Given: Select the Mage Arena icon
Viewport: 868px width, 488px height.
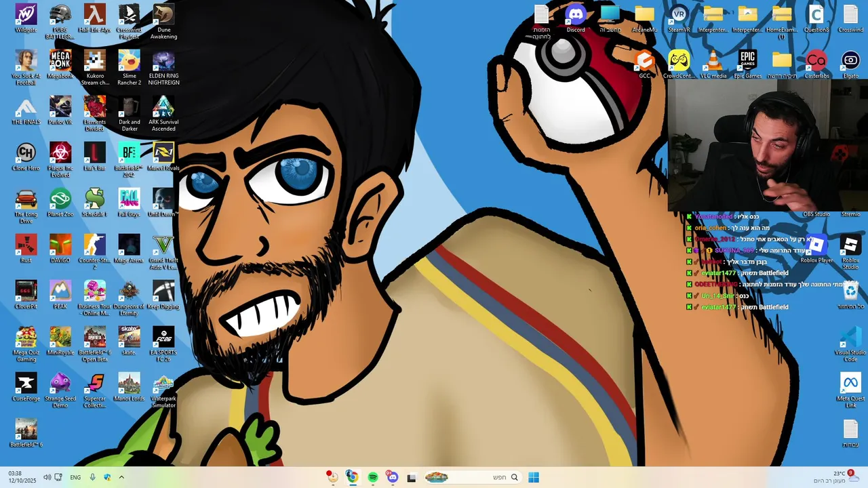Looking at the screenshot, I should click(x=129, y=249).
